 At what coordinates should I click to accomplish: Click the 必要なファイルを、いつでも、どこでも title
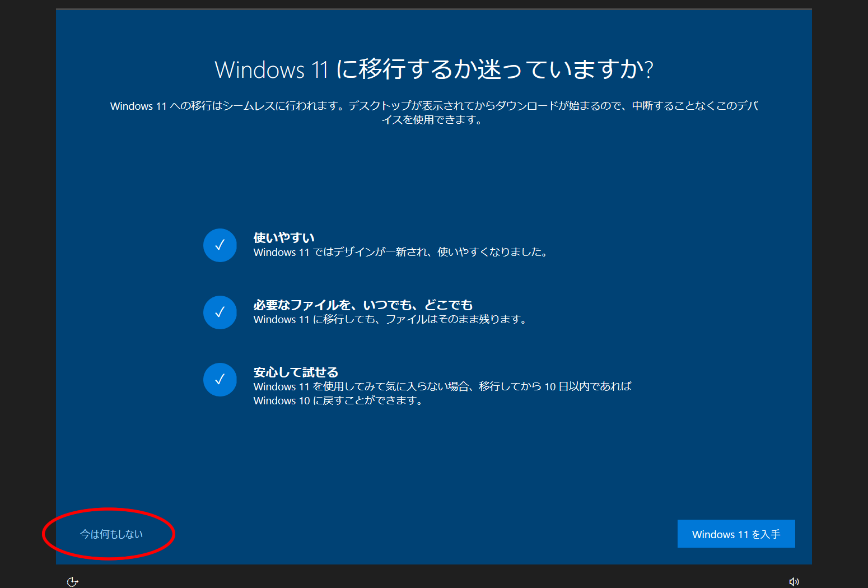click(363, 305)
